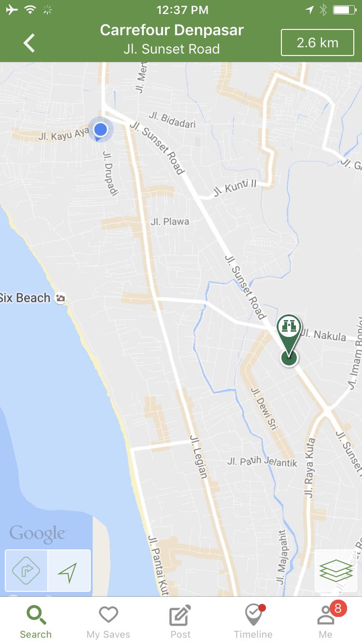Open the My Saves tab
This screenshot has width=362, height=644.
109,622
